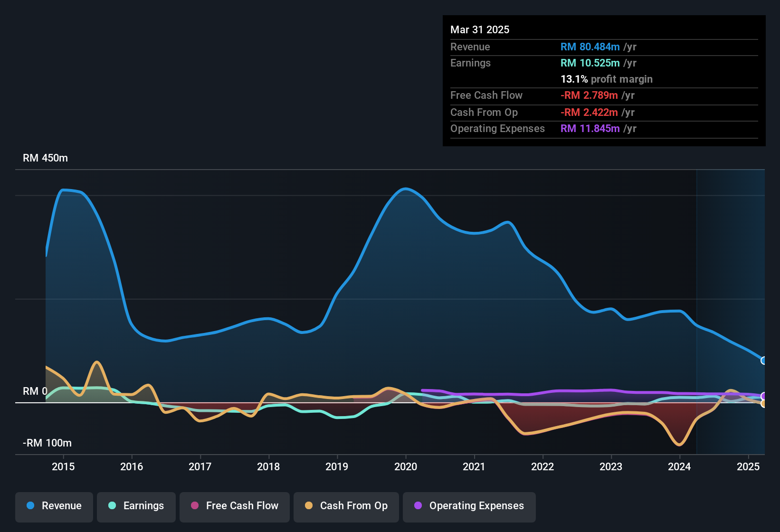This screenshot has width=780, height=532.
Task: Click the blue Revenue legend dot
Action: click(x=30, y=506)
